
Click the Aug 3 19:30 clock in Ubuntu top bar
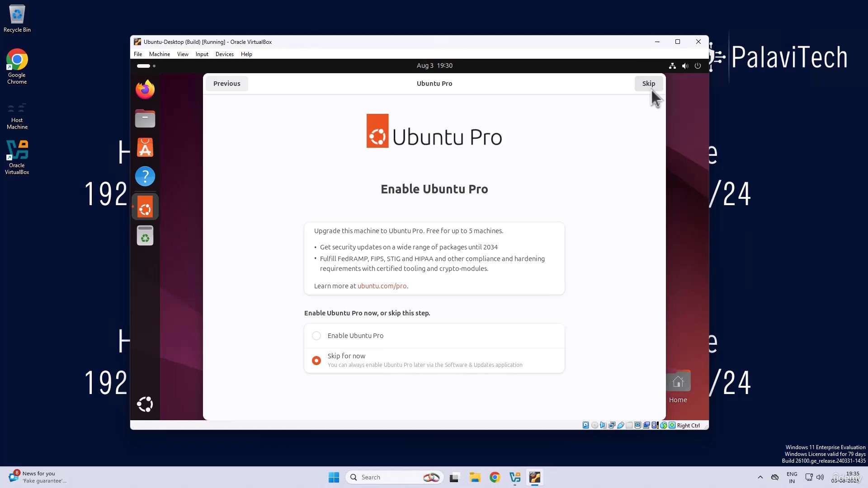tap(434, 66)
